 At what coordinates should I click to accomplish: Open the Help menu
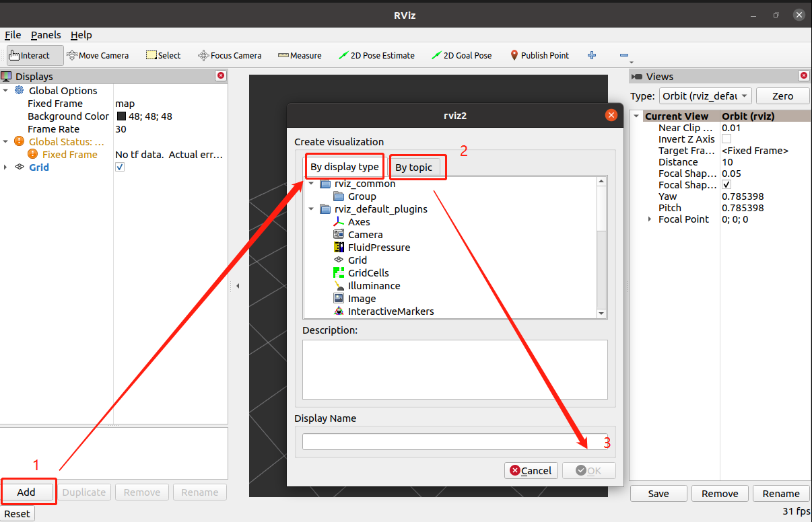point(81,35)
